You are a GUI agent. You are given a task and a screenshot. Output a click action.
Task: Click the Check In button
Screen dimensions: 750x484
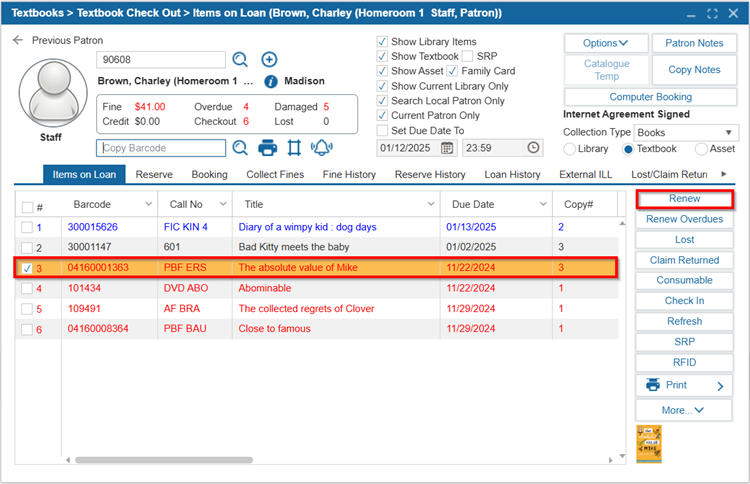pos(684,301)
